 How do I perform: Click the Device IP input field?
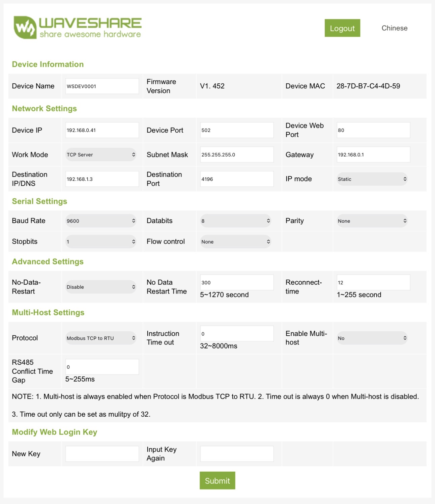102,130
